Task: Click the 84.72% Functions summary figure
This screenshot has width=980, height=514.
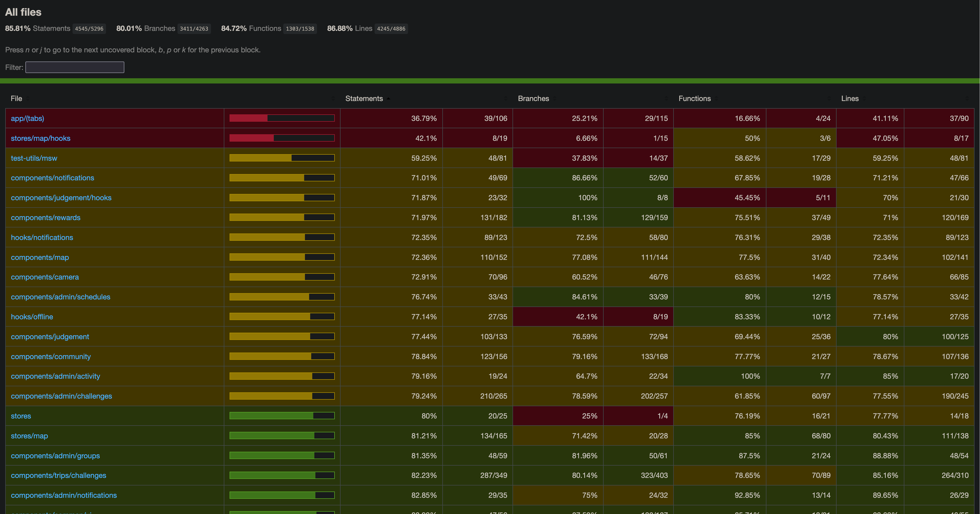Action: [x=234, y=28]
